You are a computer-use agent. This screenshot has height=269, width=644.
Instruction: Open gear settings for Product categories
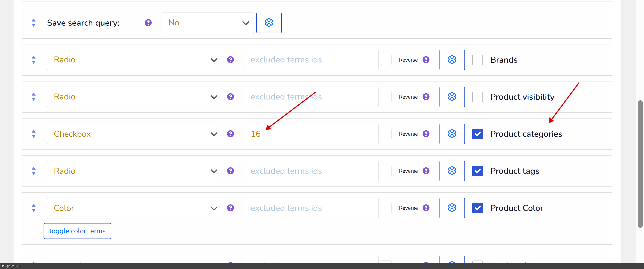pos(452,134)
